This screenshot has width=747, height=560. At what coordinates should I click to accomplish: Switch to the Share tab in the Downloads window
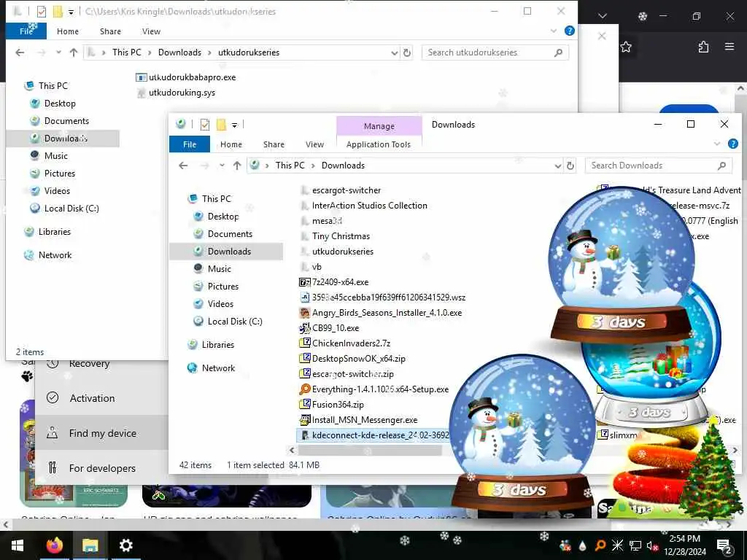(x=274, y=144)
